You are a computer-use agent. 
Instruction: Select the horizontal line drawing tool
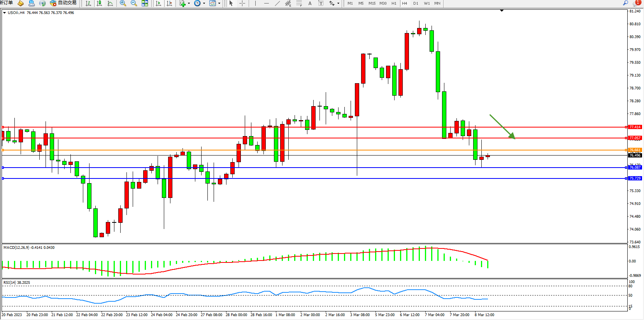tap(266, 3)
